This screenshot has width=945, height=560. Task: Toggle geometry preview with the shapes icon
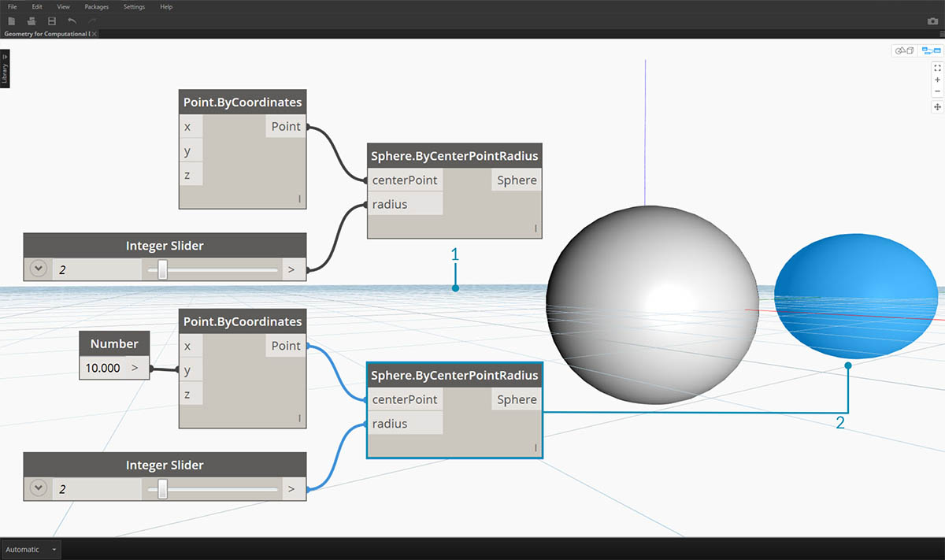pos(904,50)
